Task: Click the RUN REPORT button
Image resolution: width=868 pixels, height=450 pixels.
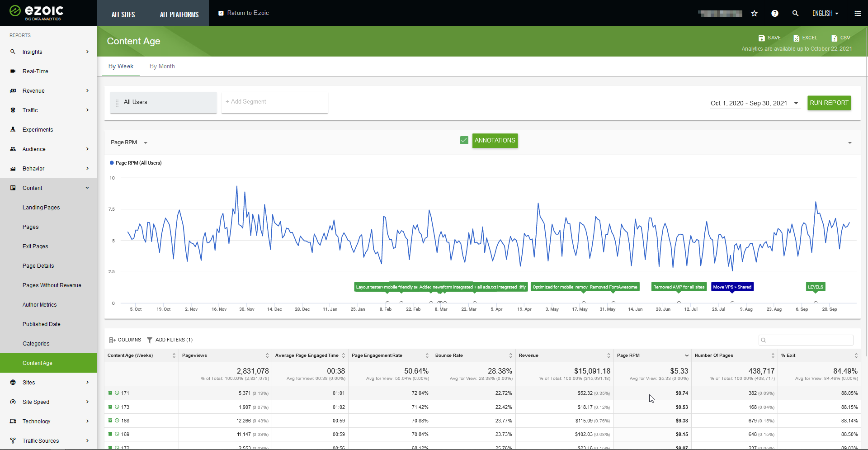Action: pos(829,103)
